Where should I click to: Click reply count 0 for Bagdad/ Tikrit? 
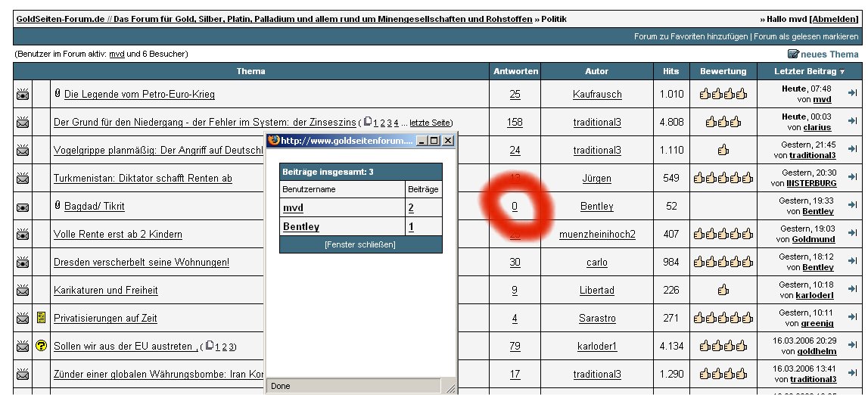pos(515,207)
